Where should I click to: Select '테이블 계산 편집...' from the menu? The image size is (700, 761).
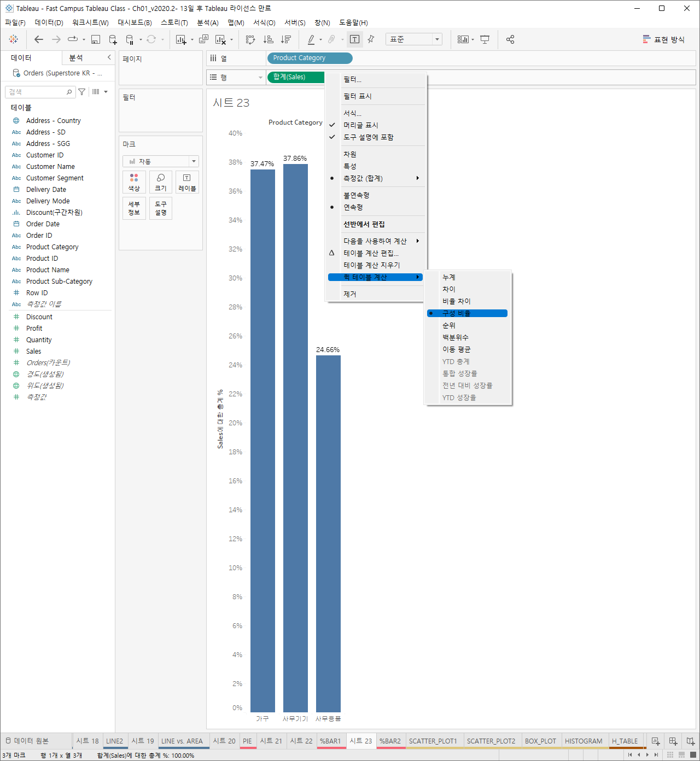click(x=375, y=253)
